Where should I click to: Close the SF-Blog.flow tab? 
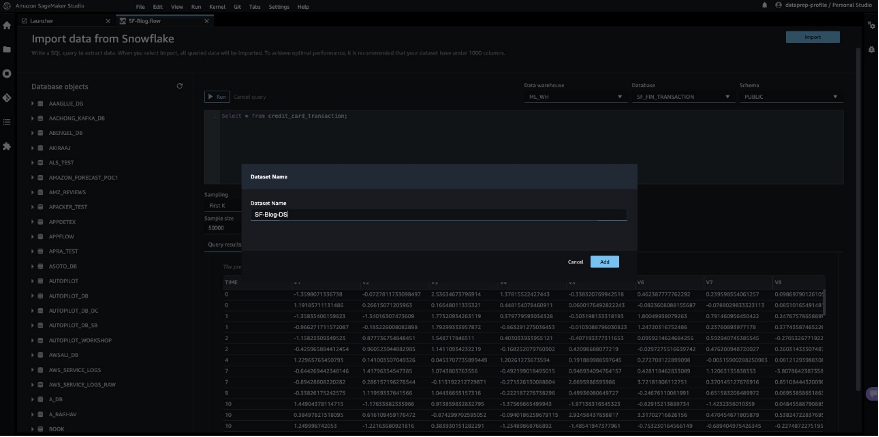(x=207, y=21)
